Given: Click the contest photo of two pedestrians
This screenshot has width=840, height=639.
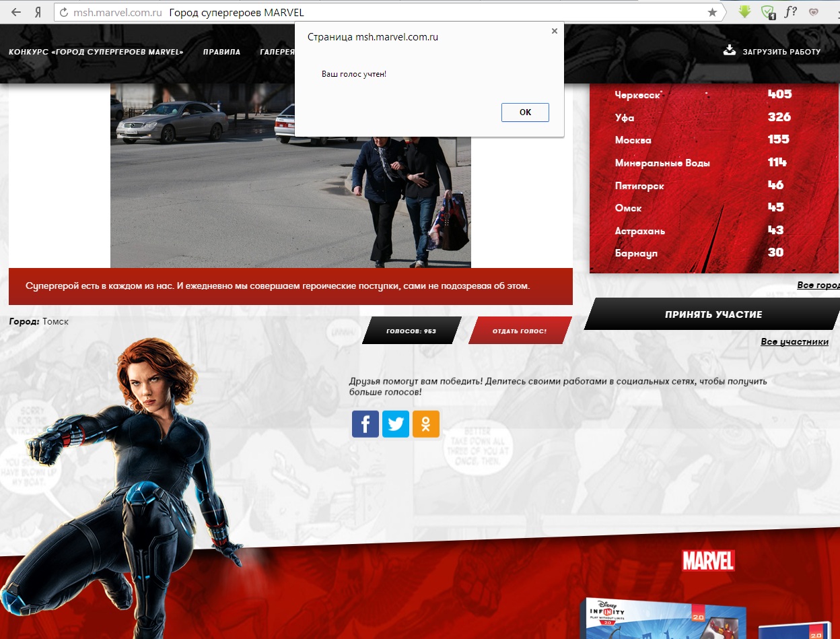Looking at the screenshot, I should pos(291,176).
